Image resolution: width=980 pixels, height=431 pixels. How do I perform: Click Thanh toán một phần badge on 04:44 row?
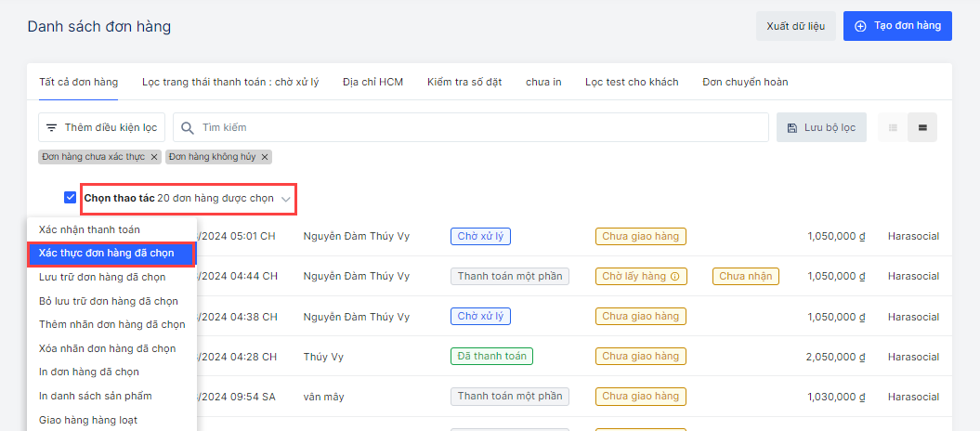click(x=510, y=276)
